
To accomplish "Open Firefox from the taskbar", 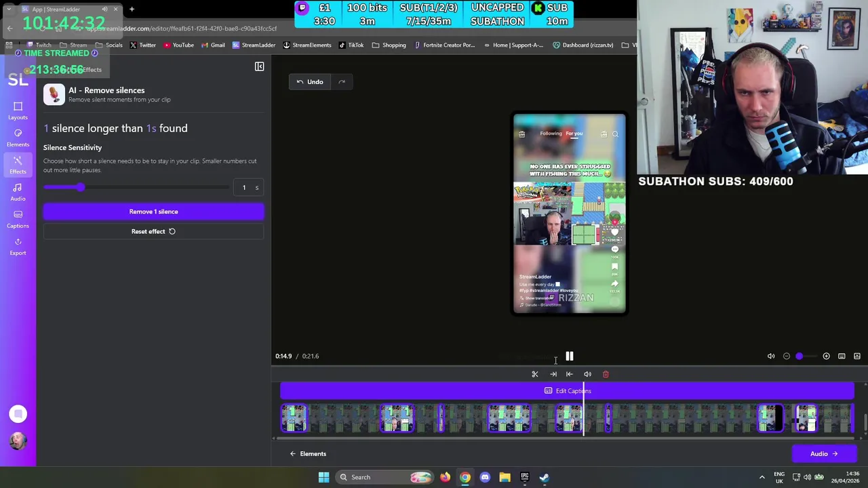I will (x=445, y=477).
